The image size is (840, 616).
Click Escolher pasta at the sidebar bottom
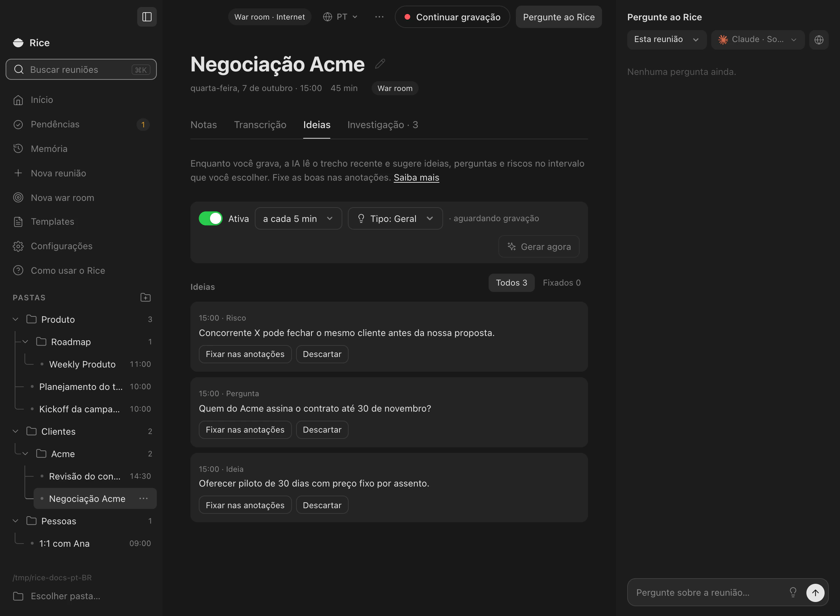[81, 596]
